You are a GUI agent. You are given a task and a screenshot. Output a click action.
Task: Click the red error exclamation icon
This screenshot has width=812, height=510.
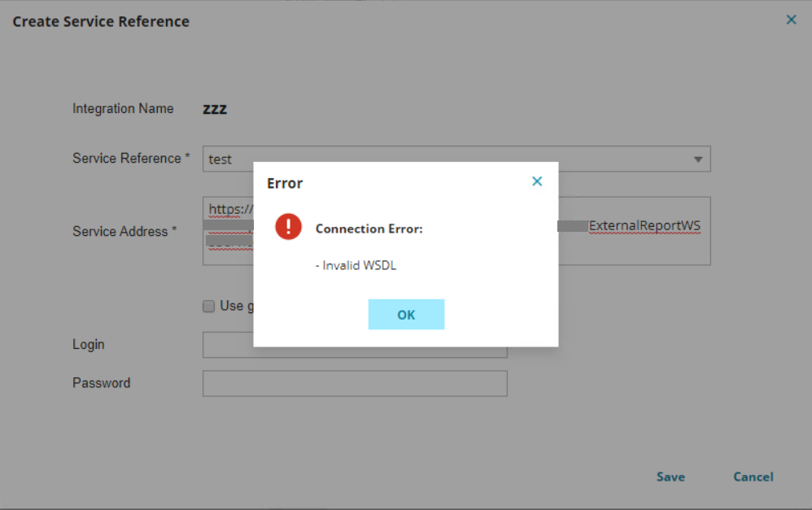click(288, 227)
